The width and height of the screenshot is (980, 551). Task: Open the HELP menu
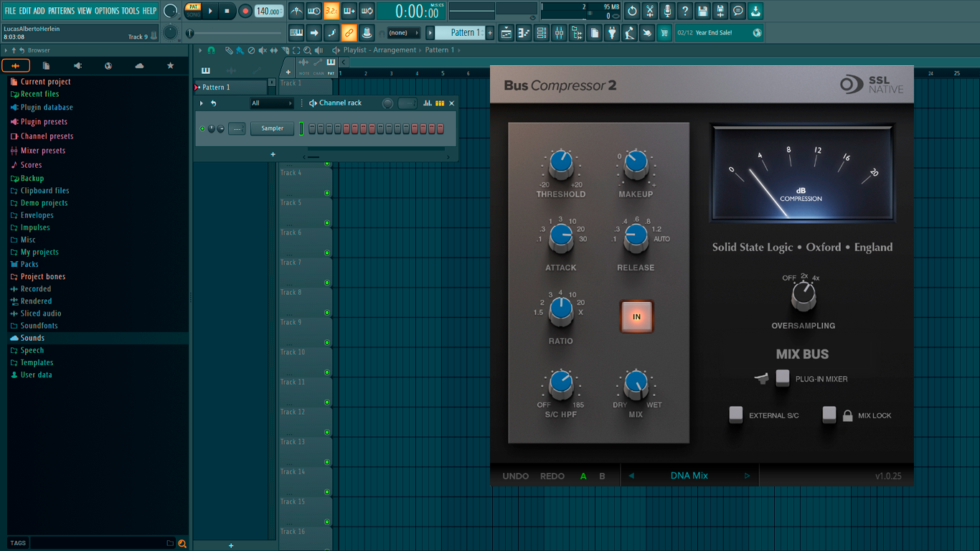tap(149, 11)
